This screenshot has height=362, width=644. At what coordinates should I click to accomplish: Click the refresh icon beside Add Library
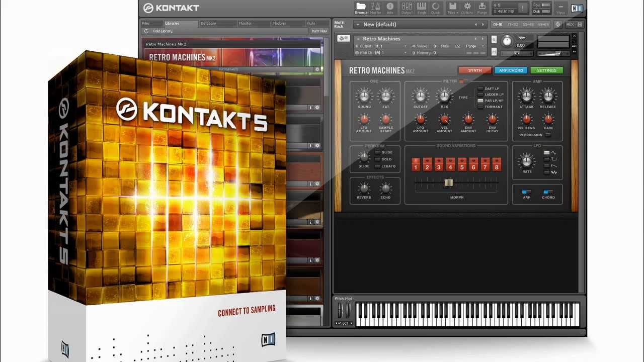pos(146,31)
